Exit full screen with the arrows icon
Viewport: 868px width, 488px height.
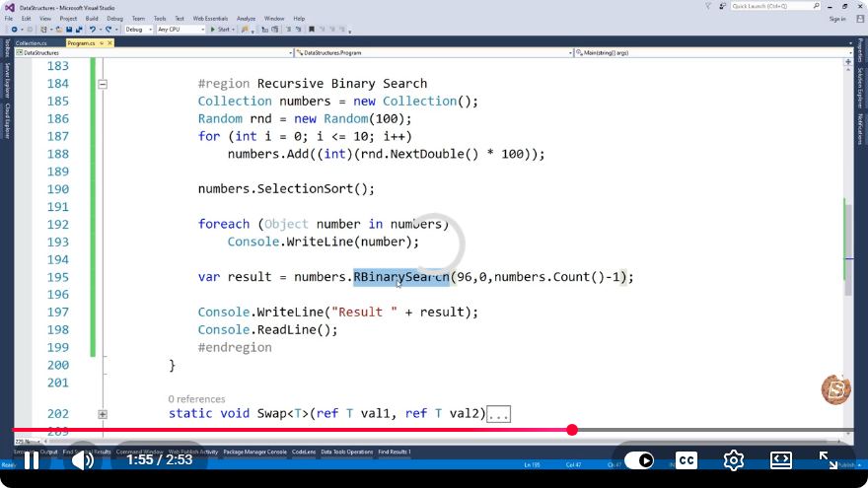point(829,460)
